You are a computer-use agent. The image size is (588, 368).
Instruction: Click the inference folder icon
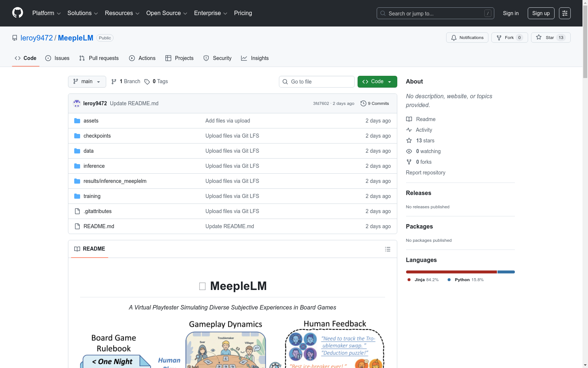point(77,166)
